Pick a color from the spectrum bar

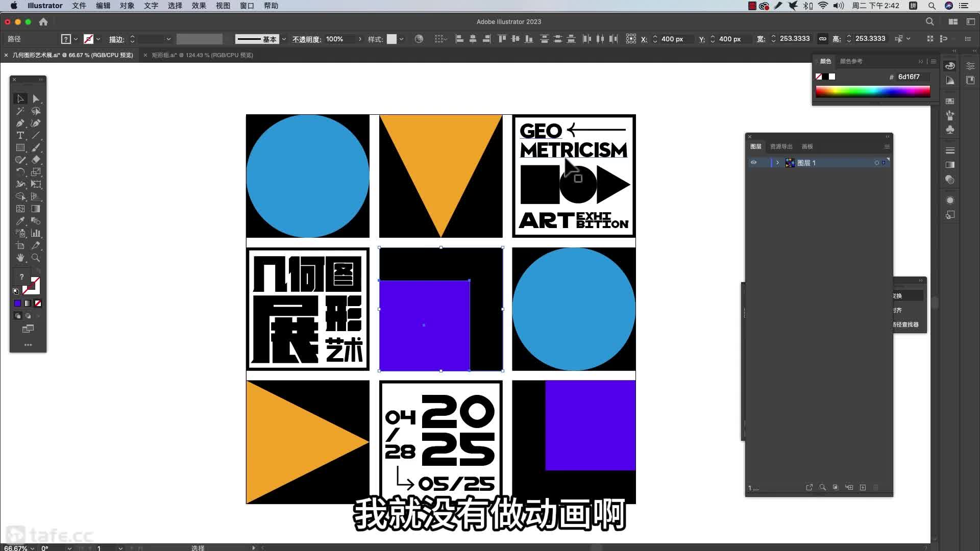point(872,92)
